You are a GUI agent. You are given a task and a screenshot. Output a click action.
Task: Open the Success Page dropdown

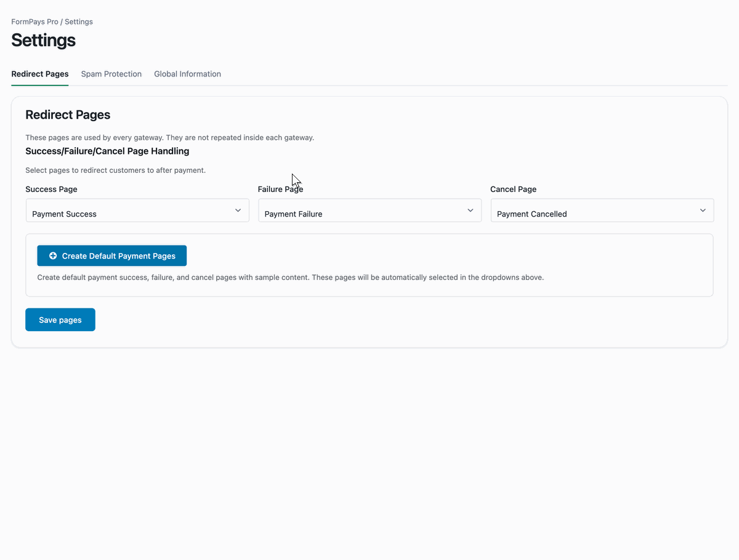pos(137,210)
